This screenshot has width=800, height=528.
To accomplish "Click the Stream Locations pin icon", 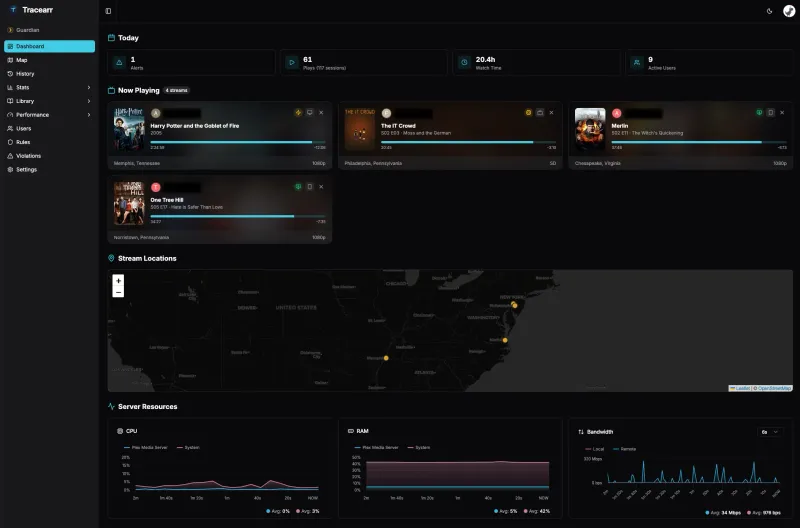I will (111, 259).
